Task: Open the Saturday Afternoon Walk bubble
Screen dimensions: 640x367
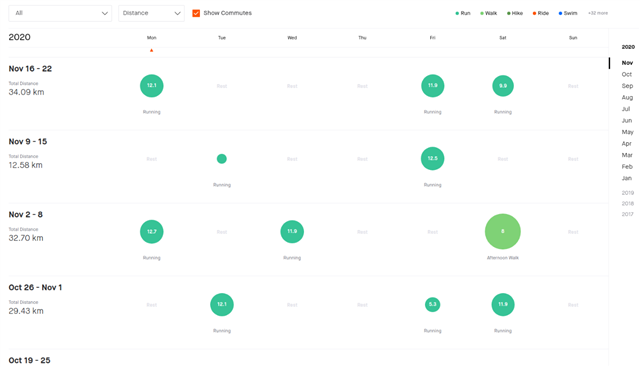Action: [503, 231]
